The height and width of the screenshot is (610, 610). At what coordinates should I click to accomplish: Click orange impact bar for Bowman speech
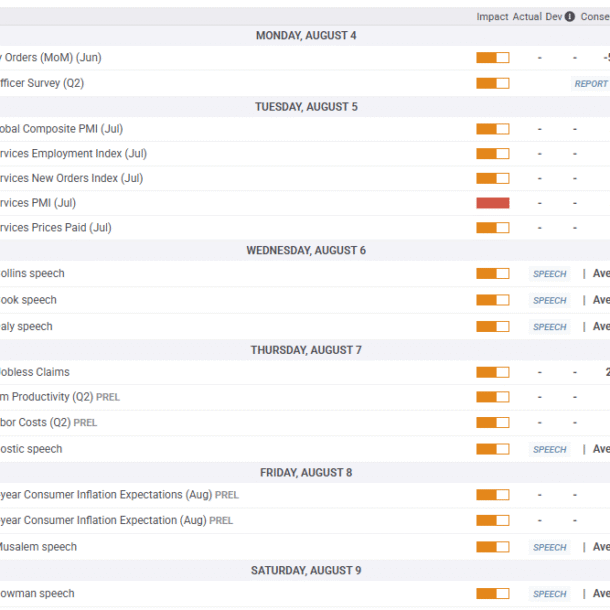coord(493,594)
